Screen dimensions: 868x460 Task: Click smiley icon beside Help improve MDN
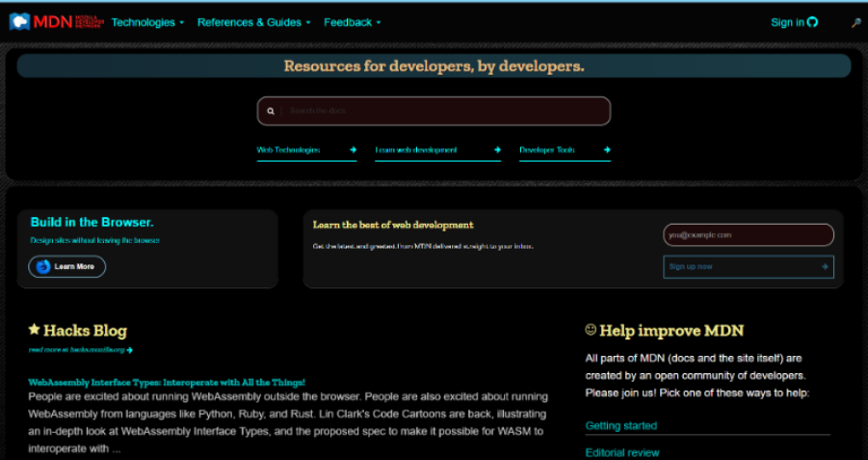591,330
